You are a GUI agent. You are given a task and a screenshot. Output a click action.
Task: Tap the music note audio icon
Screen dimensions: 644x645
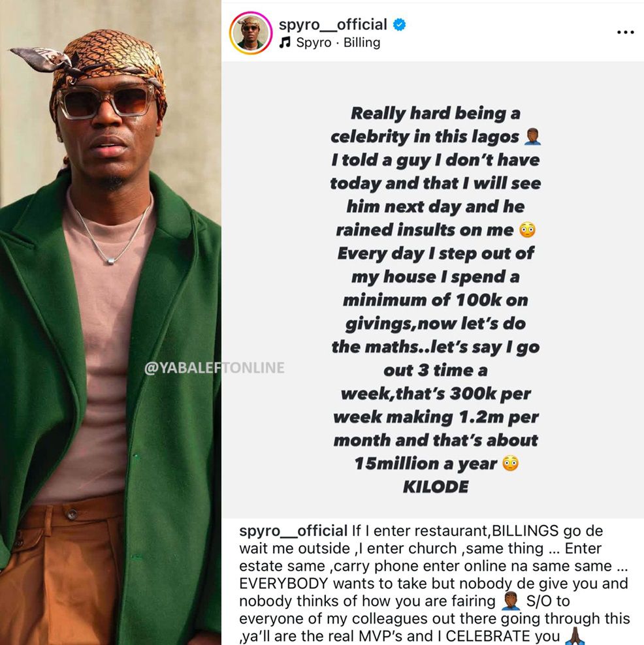(285, 42)
